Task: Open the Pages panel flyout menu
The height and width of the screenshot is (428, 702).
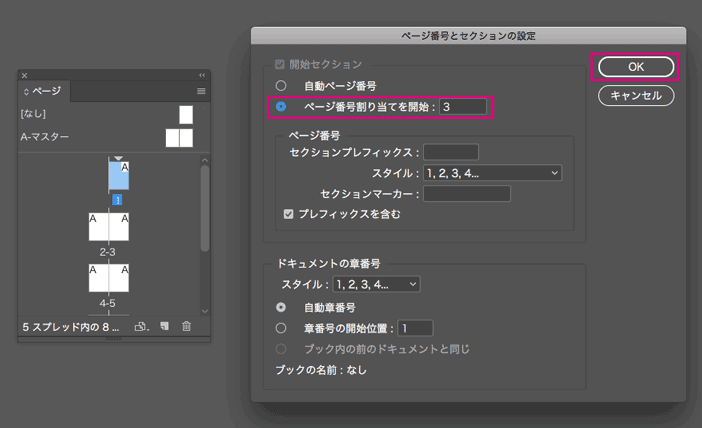Action: tap(200, 91)
